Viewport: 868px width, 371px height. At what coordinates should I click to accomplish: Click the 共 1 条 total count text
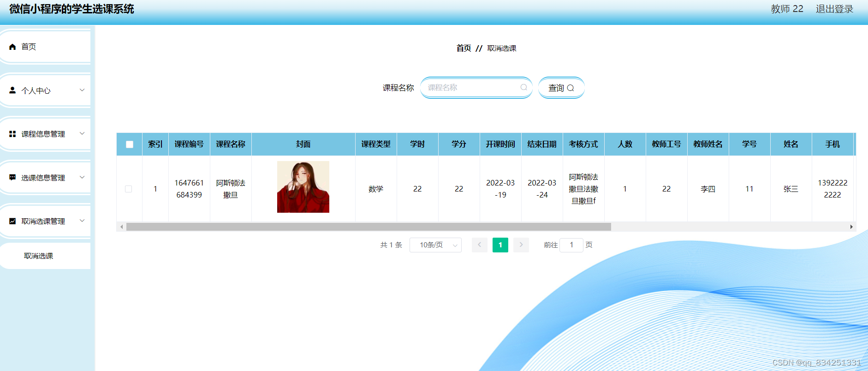[x=391, y=245]
